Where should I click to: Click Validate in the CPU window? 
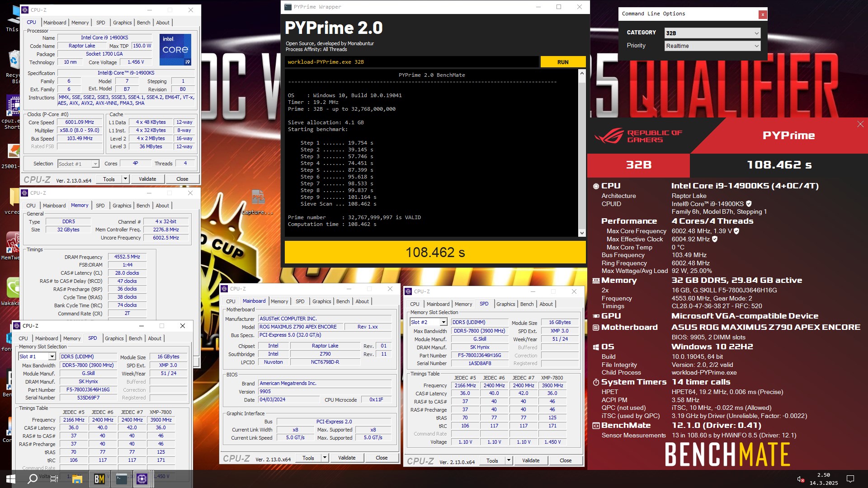147,179
